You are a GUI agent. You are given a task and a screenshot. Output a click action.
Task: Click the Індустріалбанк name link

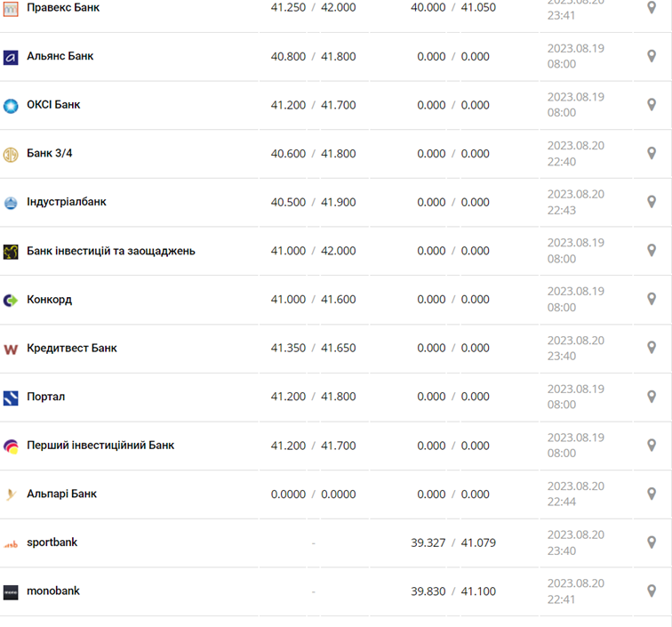click(x=67, y=202)
